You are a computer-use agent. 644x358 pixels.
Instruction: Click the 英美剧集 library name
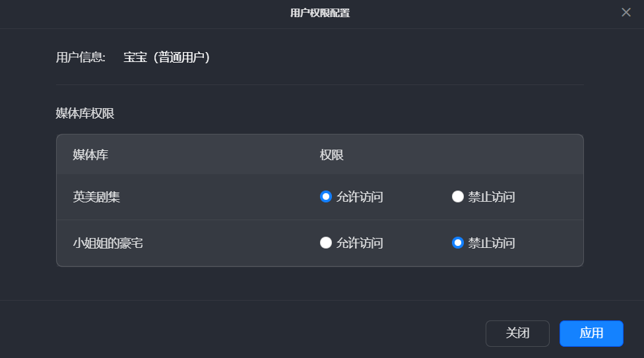click(x=96, y=196)
